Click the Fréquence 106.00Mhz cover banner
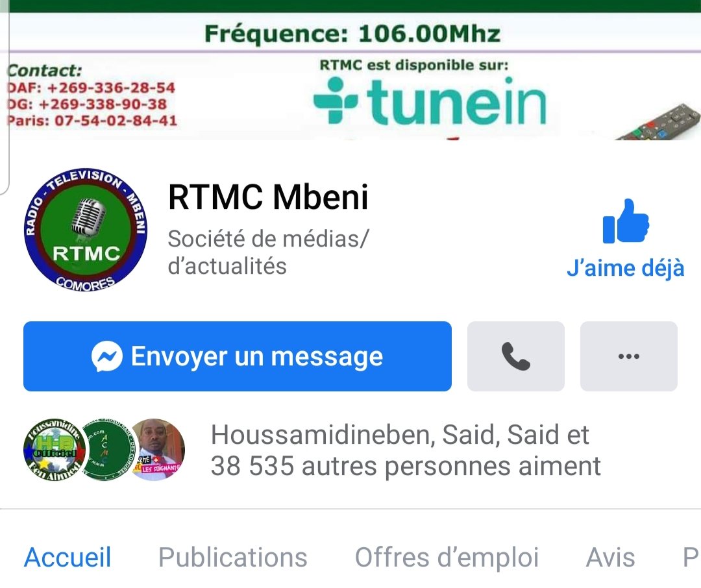The image size is (701, 588). 352,34
